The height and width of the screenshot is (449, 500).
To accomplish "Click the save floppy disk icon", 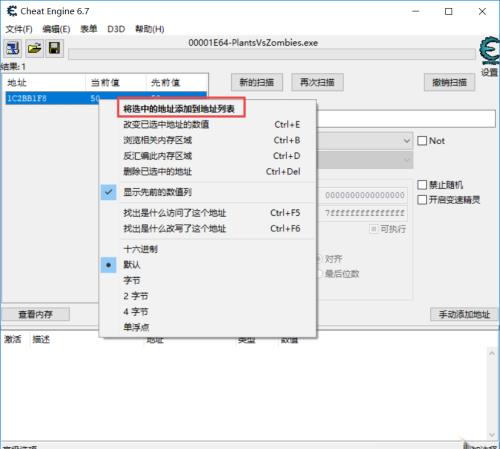I will point(55,49).
